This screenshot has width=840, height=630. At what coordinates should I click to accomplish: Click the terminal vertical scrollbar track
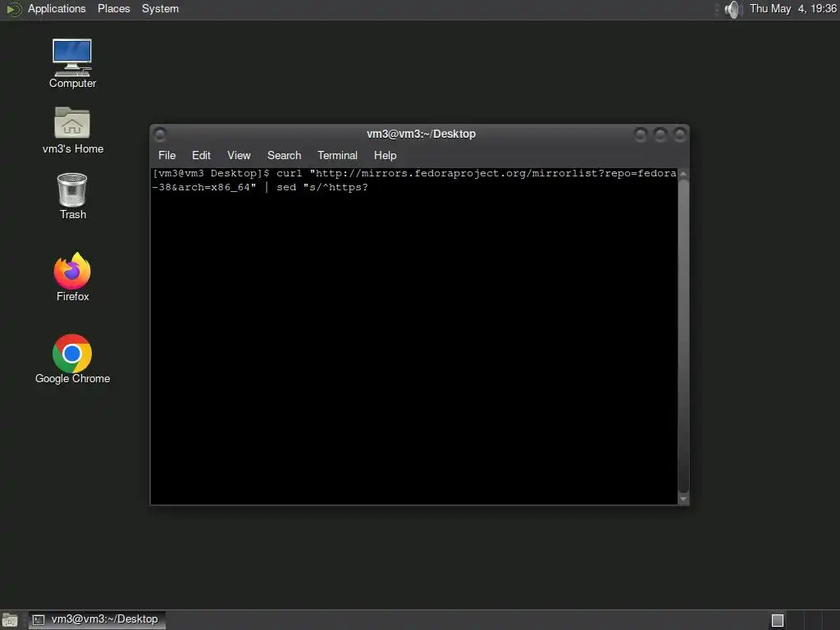click(x=683, y=336)
